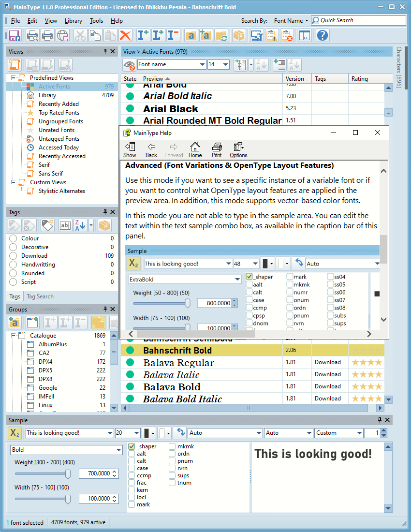
Task: Click the X2 icon in Sample panel
Action: 15,433
